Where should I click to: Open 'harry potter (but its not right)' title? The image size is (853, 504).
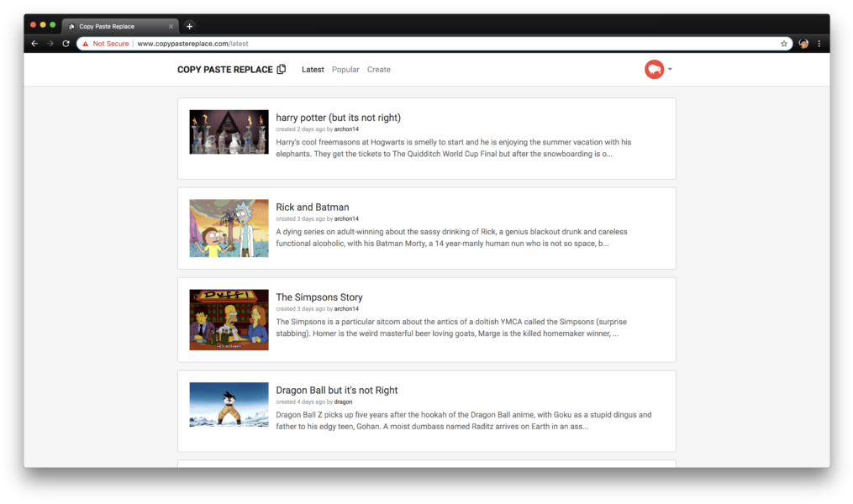click(x=339, y=118)
